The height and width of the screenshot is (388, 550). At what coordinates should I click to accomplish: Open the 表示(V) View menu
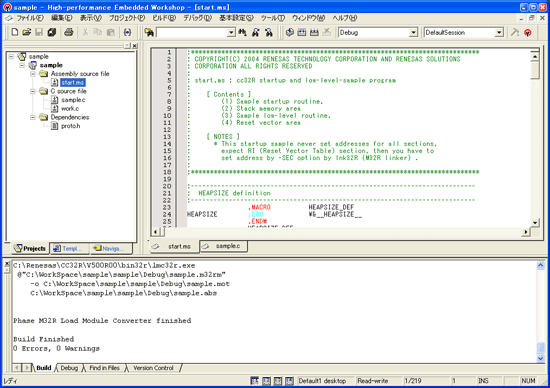click(90, 18)
